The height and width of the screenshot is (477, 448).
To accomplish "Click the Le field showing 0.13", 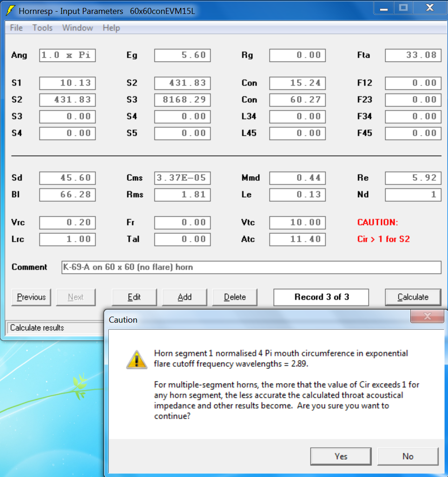I will (x=297, y=195).
